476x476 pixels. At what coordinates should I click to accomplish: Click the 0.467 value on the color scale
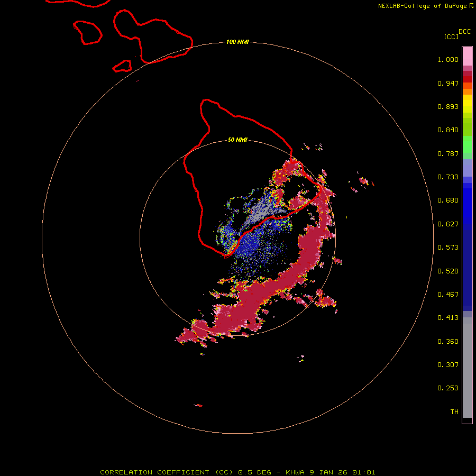[448, 295]
